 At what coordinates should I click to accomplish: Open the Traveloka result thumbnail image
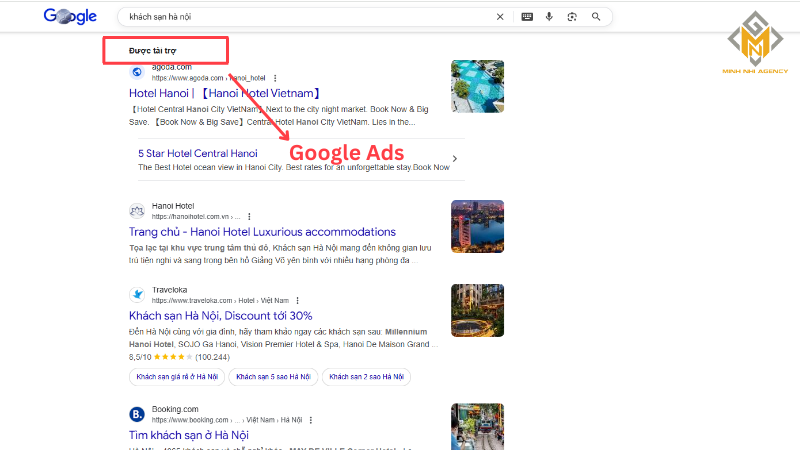[x=478, y=310]
